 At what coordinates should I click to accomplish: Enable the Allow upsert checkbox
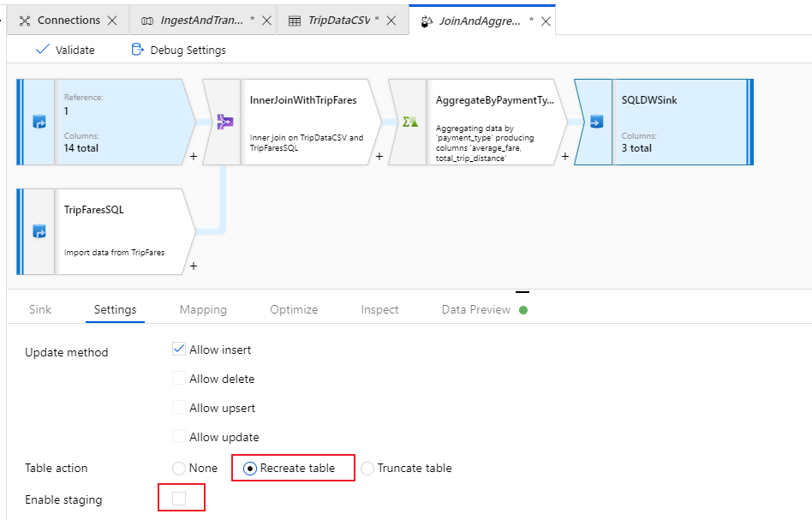coord(179,408)
